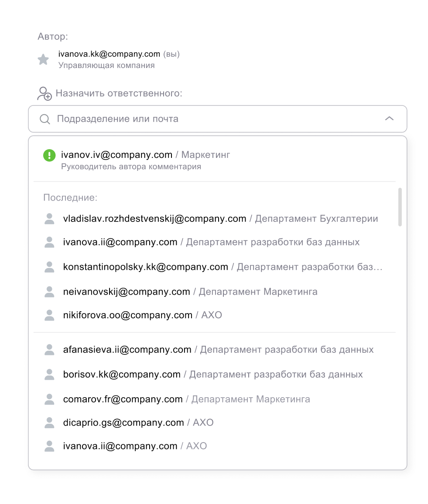Click the green exclamation icon by ivanov.iv

49,155
